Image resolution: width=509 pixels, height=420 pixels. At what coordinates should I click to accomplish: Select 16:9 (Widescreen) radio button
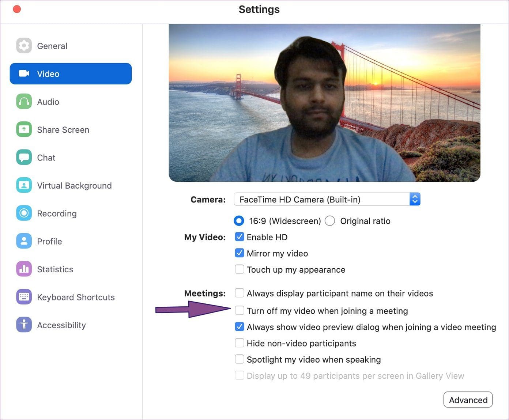pyautogui.click(x=239, y=221)
